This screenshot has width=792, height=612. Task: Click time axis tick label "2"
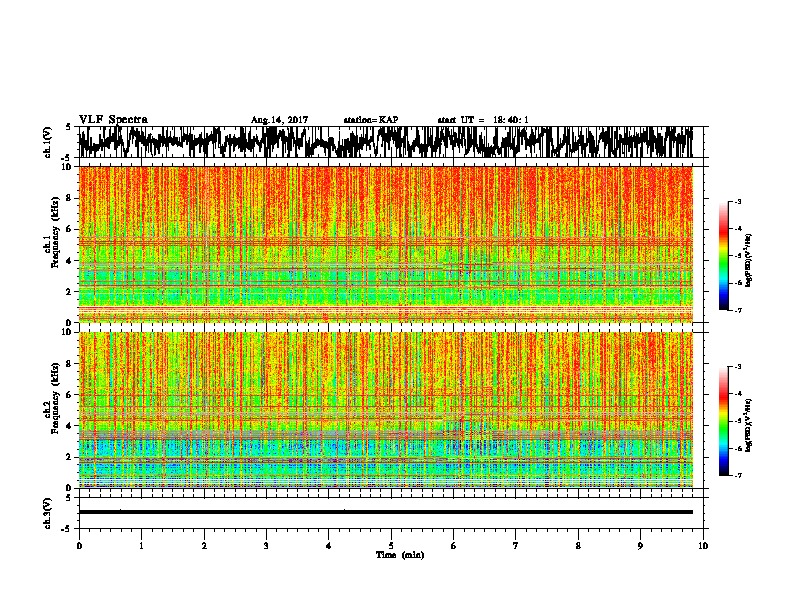204,546
